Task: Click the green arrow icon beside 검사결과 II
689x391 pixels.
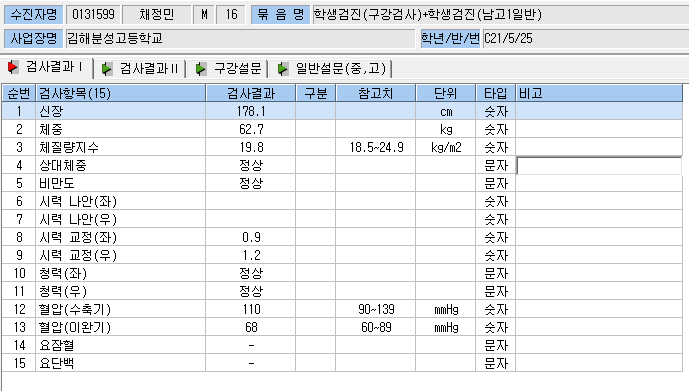Action: point(107,69)
